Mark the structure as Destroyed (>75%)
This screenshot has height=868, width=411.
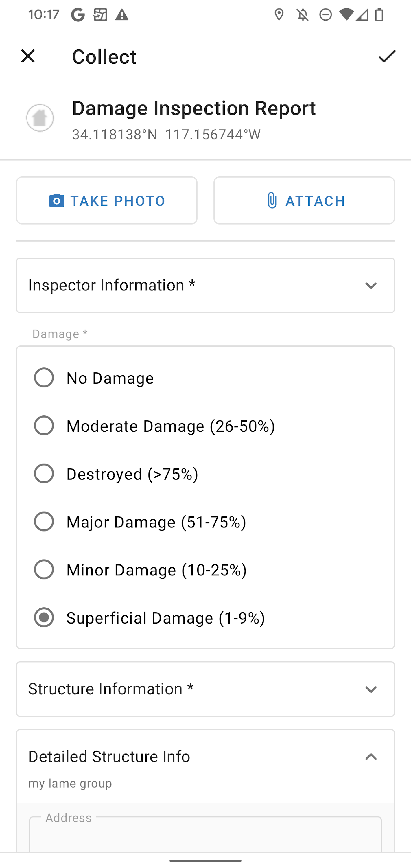tap(44, 473)
